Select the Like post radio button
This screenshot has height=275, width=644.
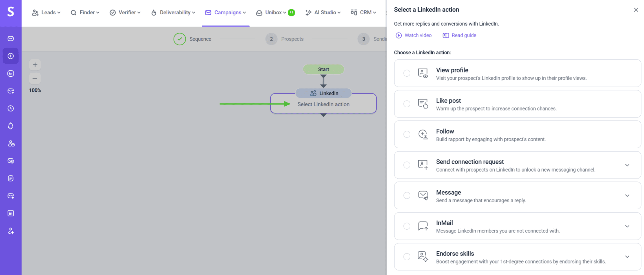pos(407,104)
